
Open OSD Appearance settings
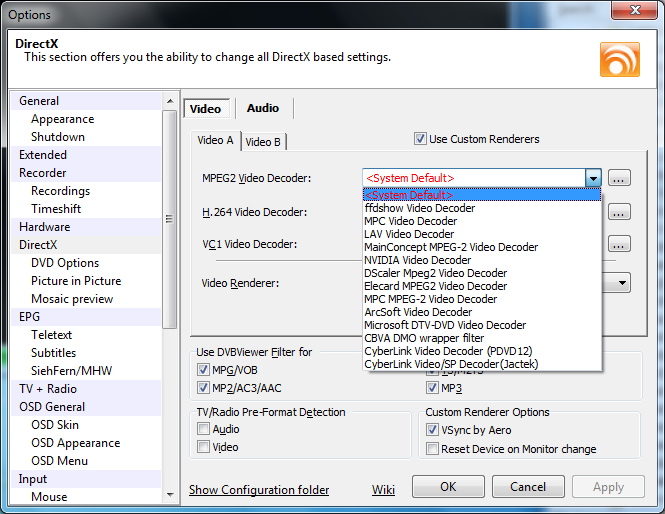tap(86, 443)
